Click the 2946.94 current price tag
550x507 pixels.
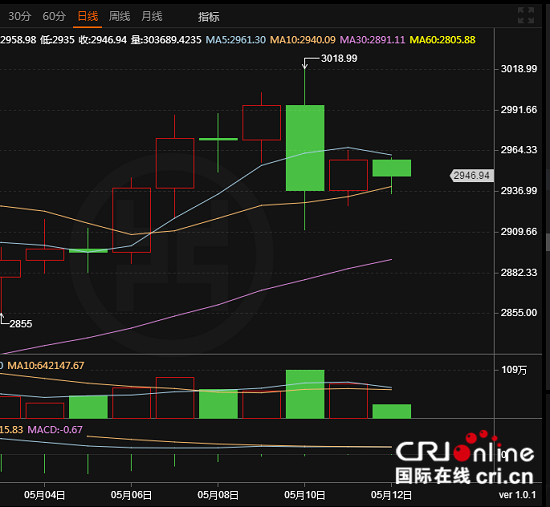(x=471, y=175)
